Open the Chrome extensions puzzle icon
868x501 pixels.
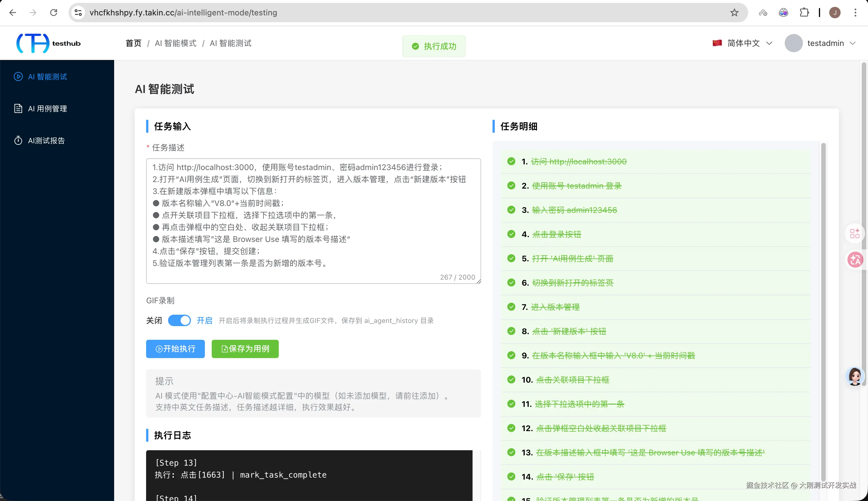click(804, 13)
